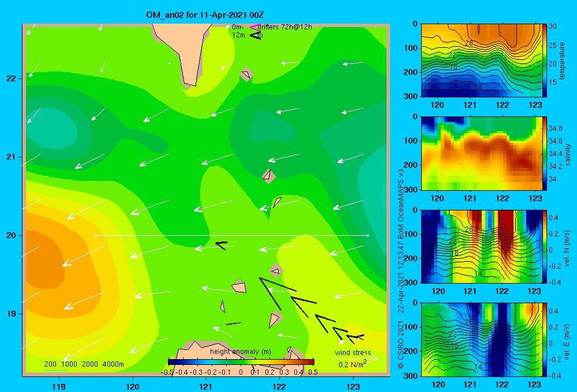
Task: Open the temperature section panel
Action: point(481,61)
